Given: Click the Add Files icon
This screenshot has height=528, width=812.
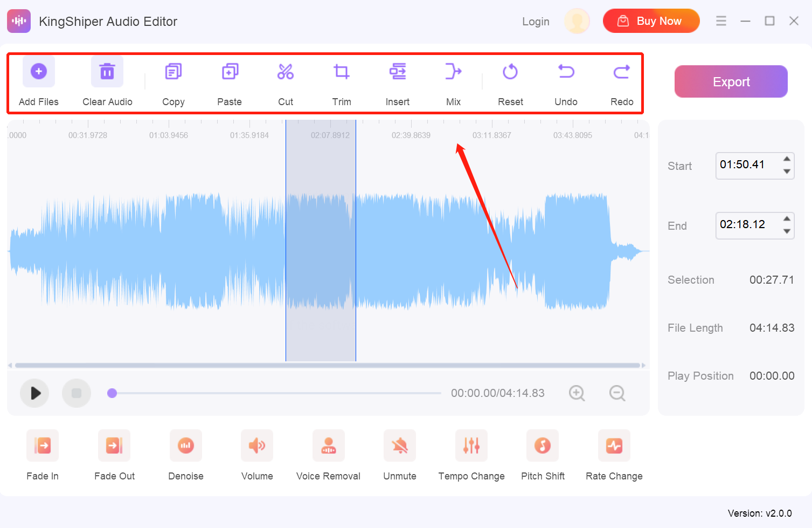Looking at the screenshot, I should click(x=39, y=72).
